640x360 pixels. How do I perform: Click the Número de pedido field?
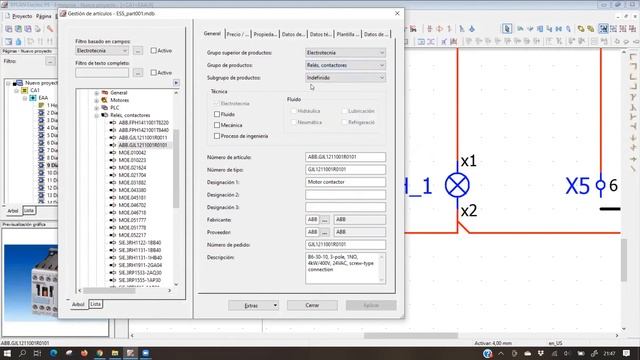pyautogui.click(x=345, y=244)
